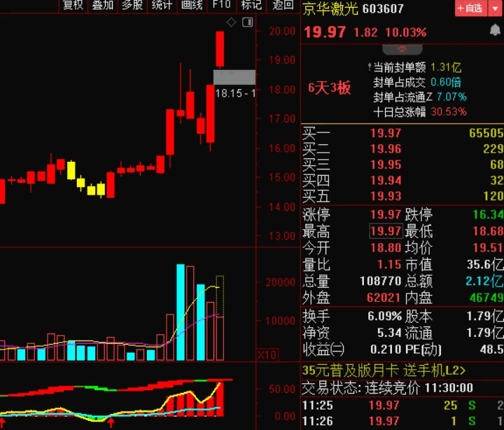Select the 买四 bid price 19.94
This screenshot has height=430, width=504.
point(386,180)
